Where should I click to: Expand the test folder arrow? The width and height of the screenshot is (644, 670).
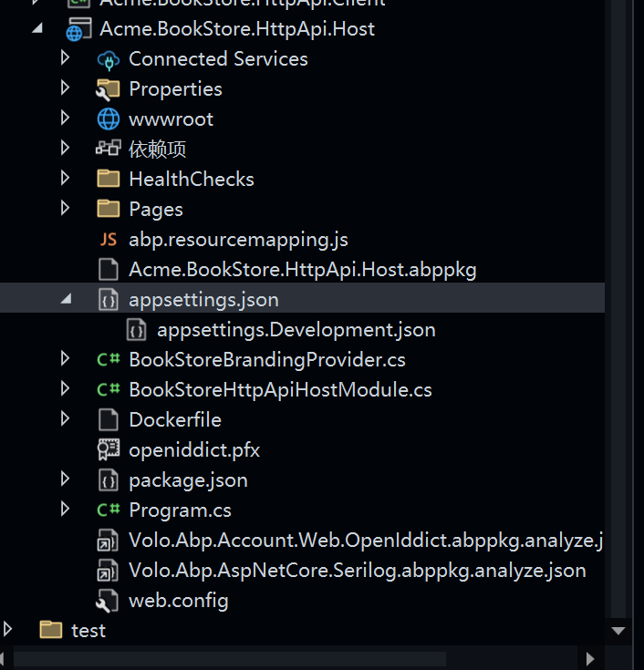tap(8, 630)
